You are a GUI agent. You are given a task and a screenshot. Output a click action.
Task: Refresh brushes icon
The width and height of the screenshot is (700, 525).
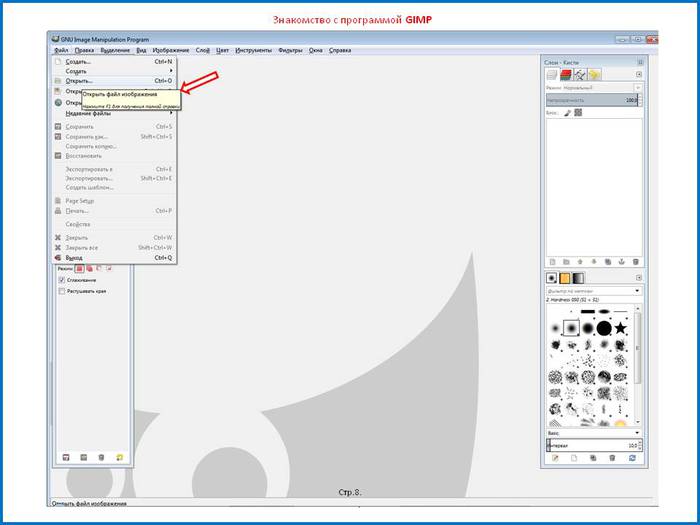pos(632,458)
